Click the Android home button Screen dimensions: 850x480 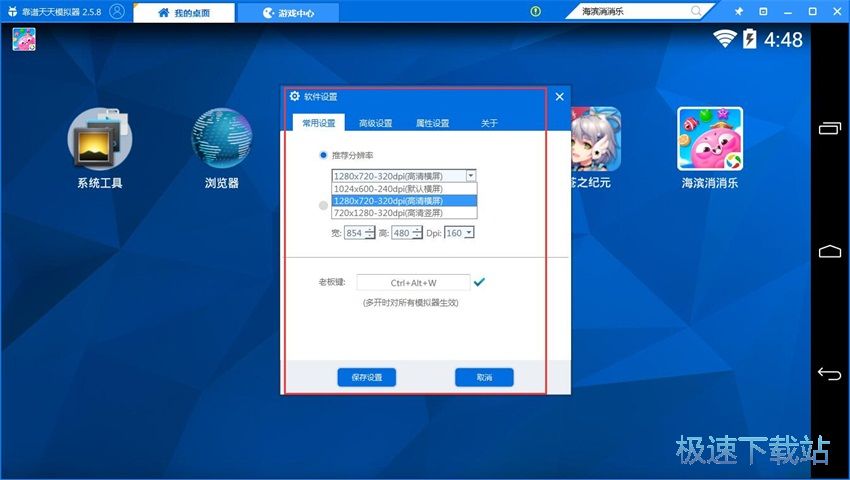coord(829,251)
